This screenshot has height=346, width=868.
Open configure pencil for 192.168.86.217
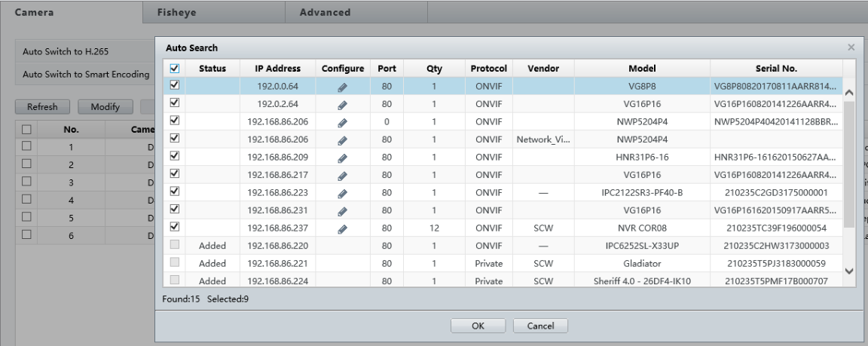pos(343,174)
